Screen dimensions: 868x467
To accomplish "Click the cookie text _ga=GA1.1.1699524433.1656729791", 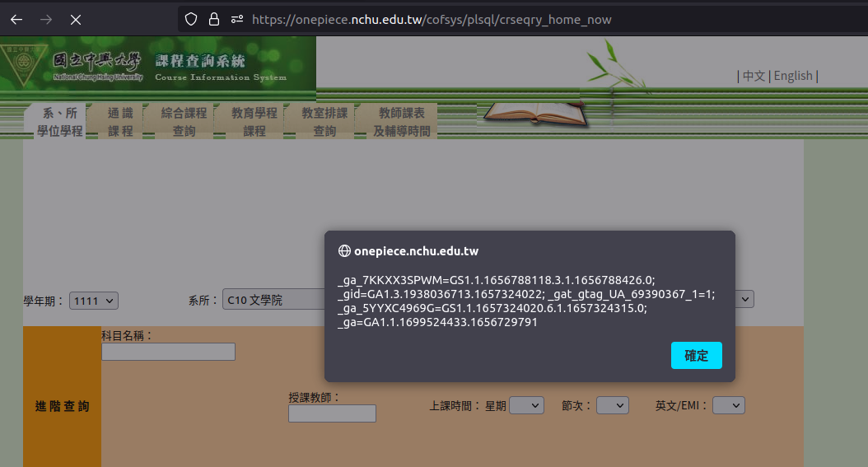I will click(x=437, y=322).
